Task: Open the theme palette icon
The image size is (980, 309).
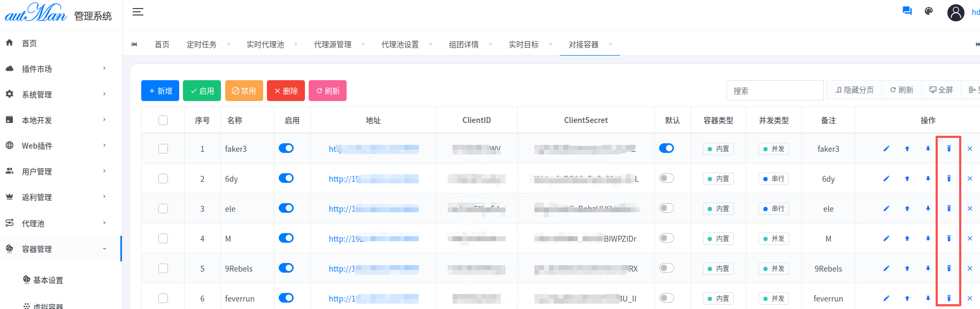Action: (929, 11)
